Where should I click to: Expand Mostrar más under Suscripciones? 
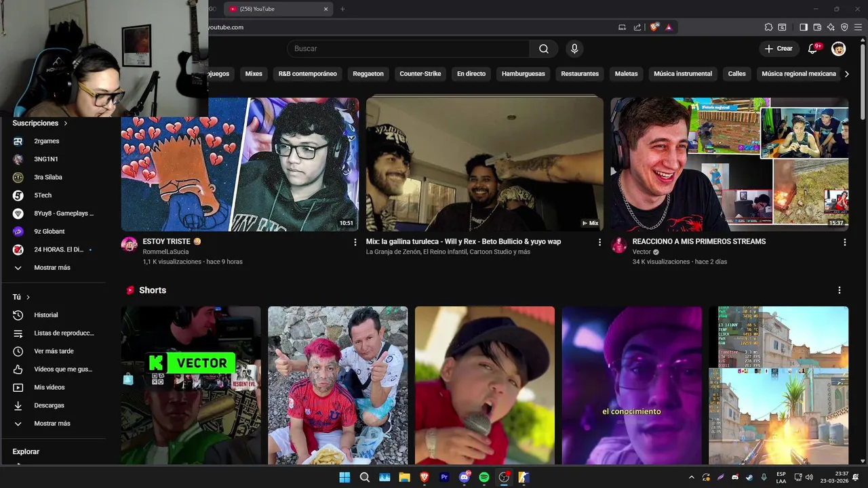click(x=54, y=268)
